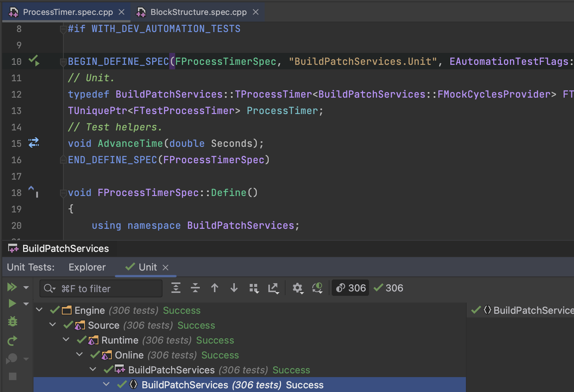574x392 pixels.
Task: Click the Rerun curved-arrow icon
Action: [x=12, y=341]
